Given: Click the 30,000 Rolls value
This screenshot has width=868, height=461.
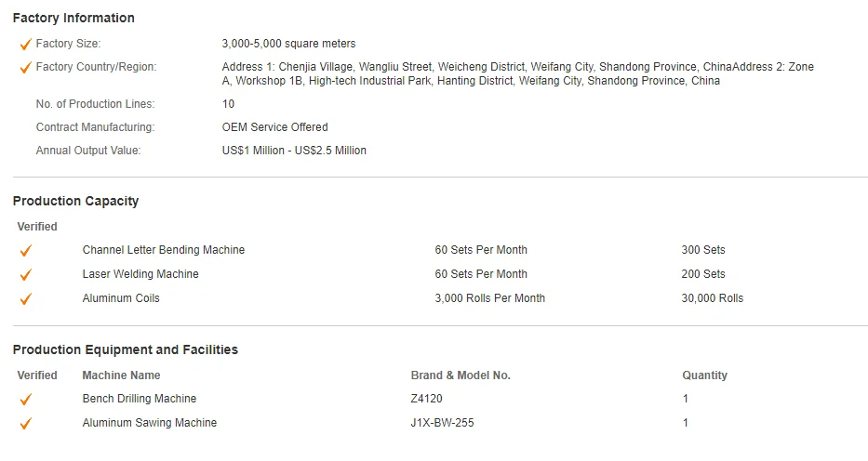Looking at the screenshot, I should (x=712, y=298).
